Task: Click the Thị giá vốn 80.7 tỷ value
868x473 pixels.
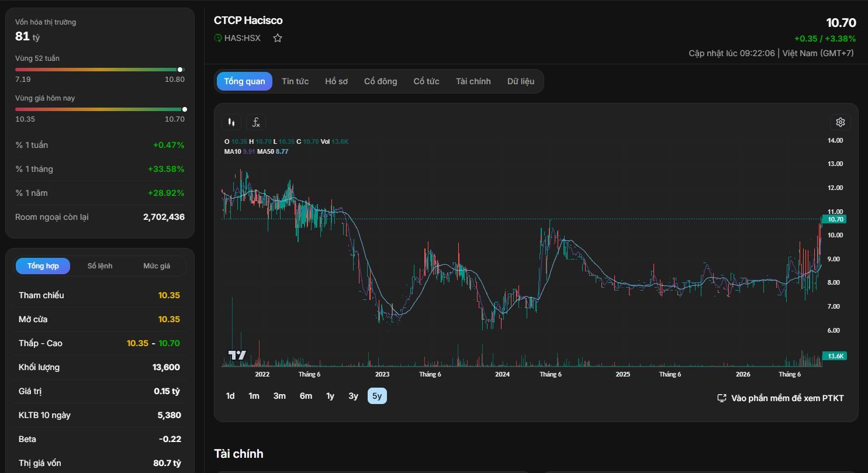Action: tap(167, 463)
